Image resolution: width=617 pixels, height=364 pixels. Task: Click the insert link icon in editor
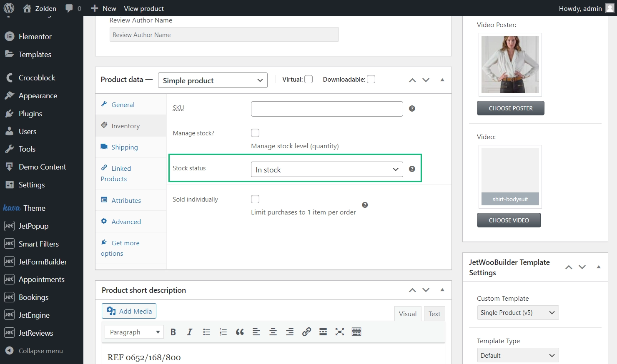pos(306,332)
